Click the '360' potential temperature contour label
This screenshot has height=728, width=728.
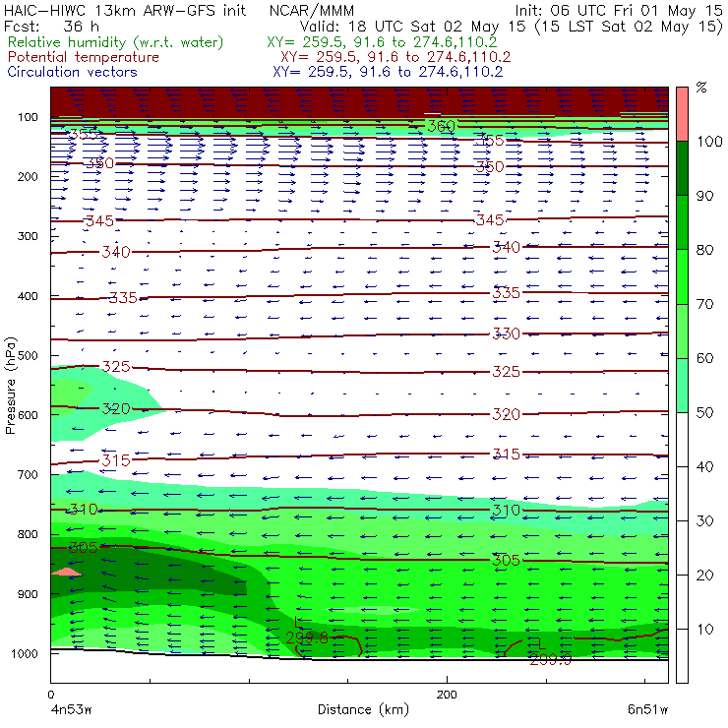(441, 126)
